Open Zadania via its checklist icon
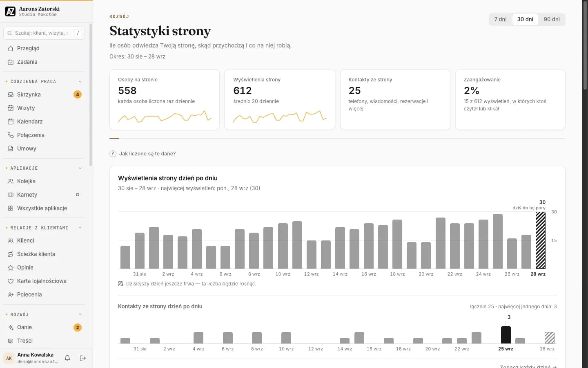This screenshot has height=368, width=588. (11, 62)
